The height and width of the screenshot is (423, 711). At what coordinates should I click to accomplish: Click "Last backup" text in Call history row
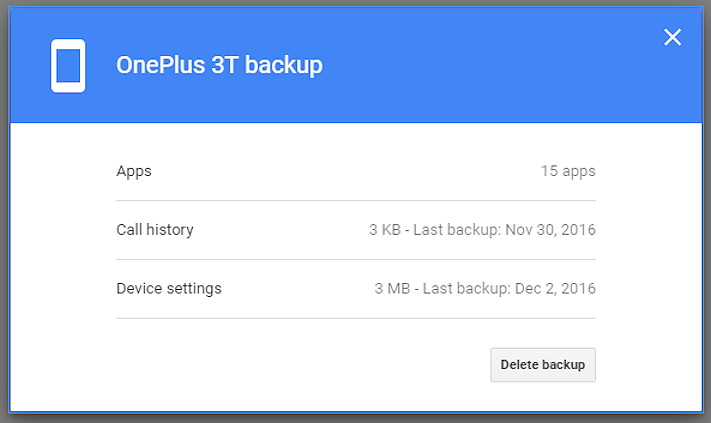pyautogui.click(x=457, y=230)
